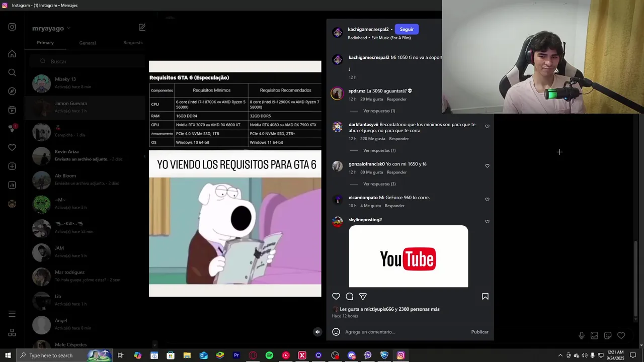Switch to the Primary tab

coord(45,43)
